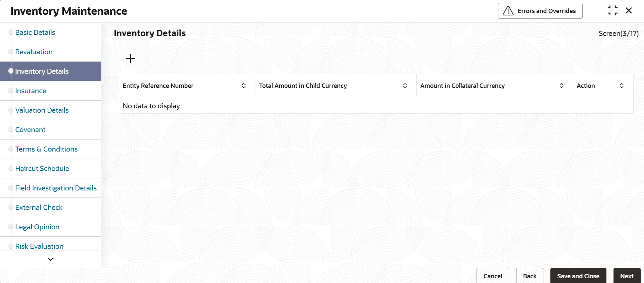Click the Next button

[x=627, y=276]
